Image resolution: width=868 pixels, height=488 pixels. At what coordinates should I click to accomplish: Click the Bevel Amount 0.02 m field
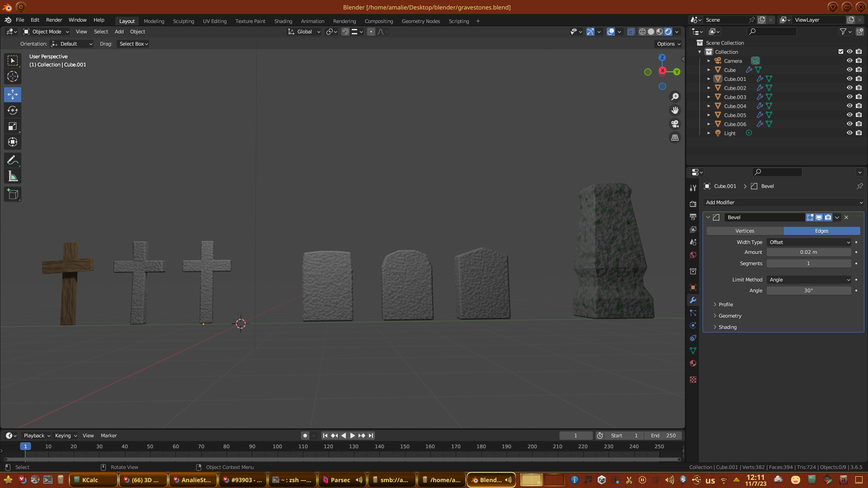coord(808,252)
